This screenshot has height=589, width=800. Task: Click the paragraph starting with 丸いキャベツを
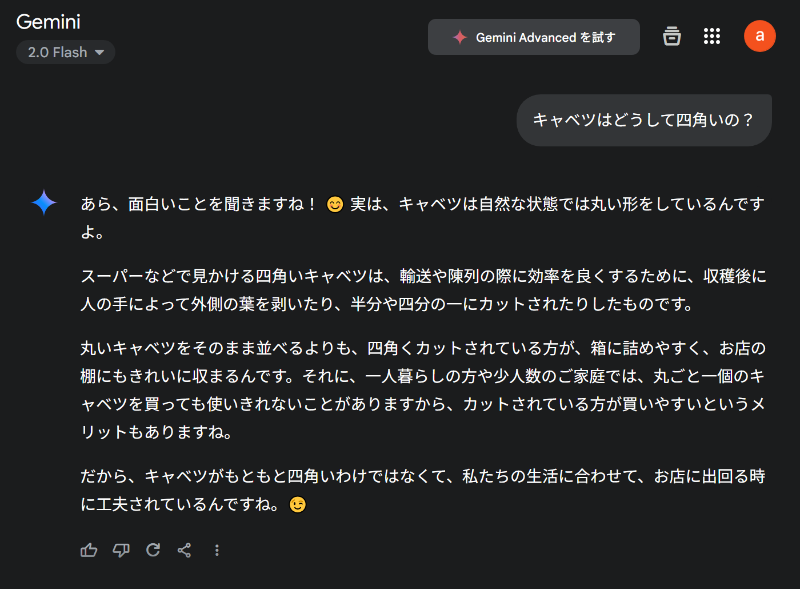coord(423,390)
